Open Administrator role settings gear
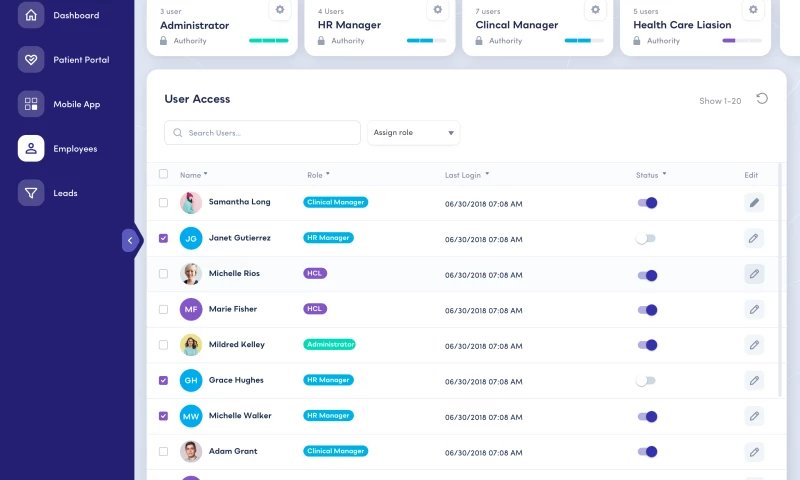The image size is (800, 480). click(280, 10)
